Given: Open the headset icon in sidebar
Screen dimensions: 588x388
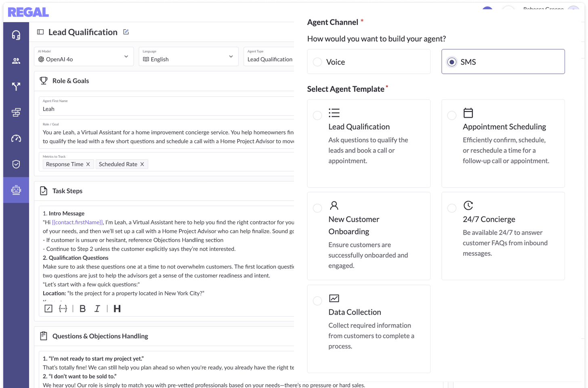Looking at the screenshot, I should (16, 35).
